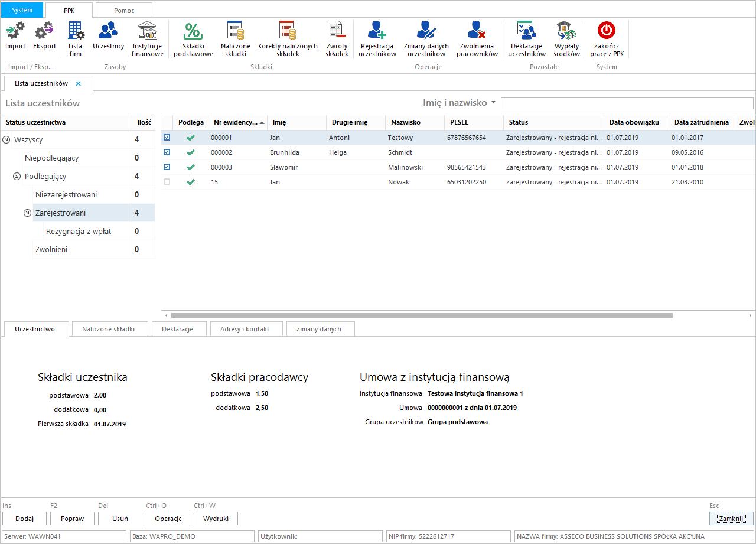This screenshot has height=544, width=756.
Task: Open the Imię i nazwisko search dropdown
Action: (x=493, y=103)
